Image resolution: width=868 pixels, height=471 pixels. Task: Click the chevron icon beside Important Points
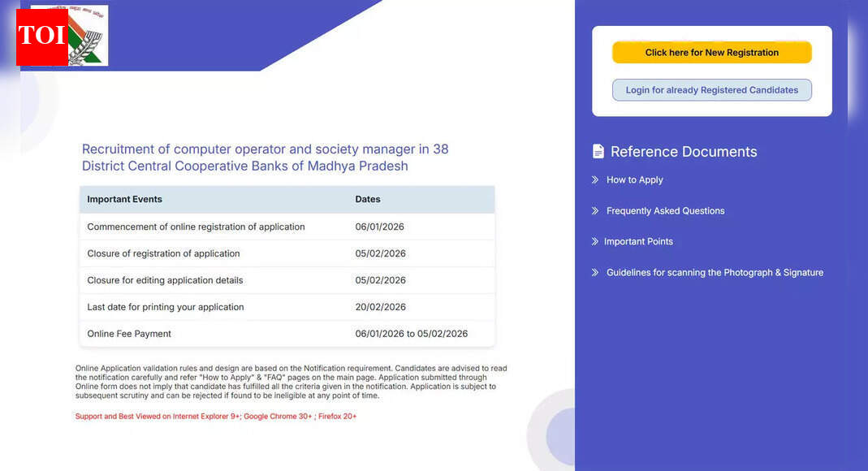point(594,241)
